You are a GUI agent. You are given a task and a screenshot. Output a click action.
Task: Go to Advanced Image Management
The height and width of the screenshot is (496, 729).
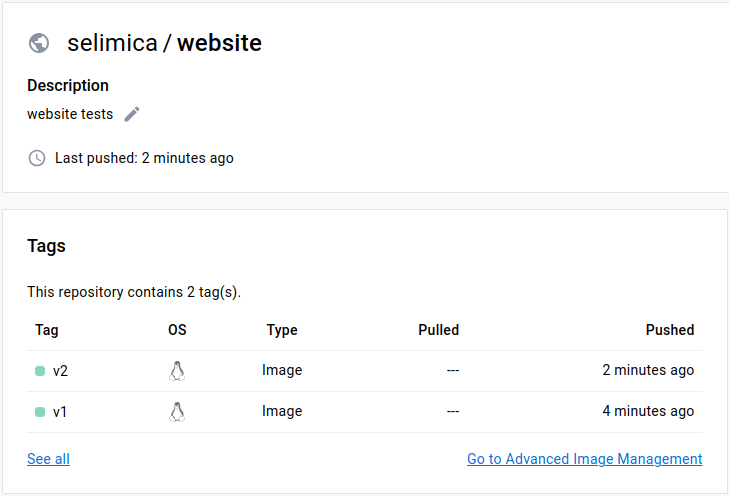[584, 459]
